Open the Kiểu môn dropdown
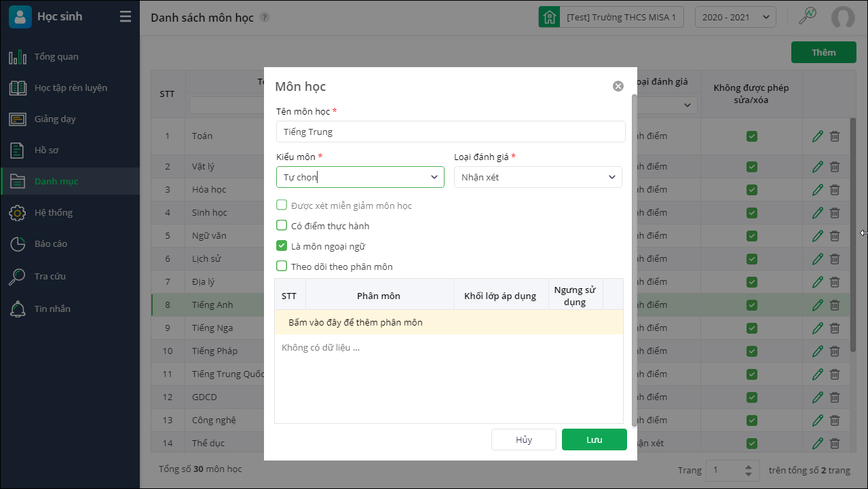 (360, 177)
